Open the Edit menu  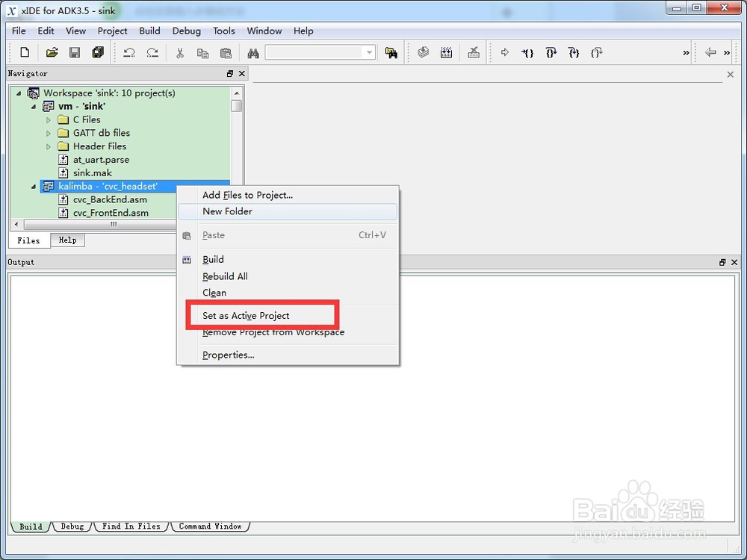(x=46, y=31)
